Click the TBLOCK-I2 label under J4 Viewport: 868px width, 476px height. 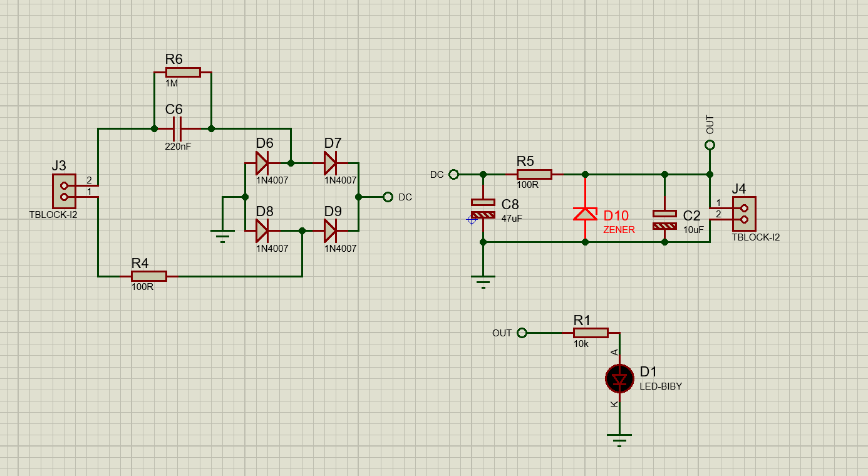point(756,237)
